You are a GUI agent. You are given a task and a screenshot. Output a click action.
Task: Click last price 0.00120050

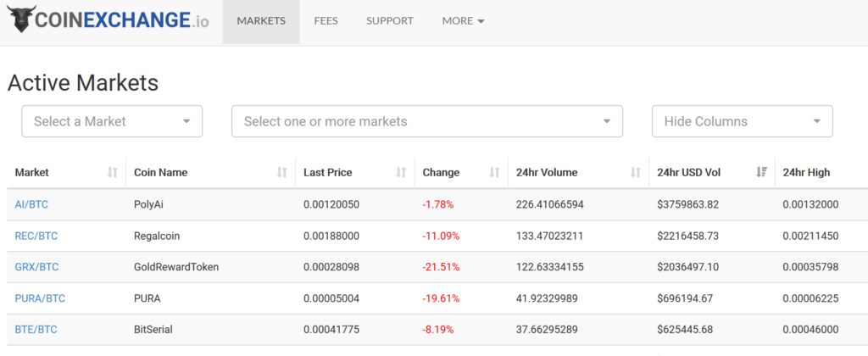(331, 204)
